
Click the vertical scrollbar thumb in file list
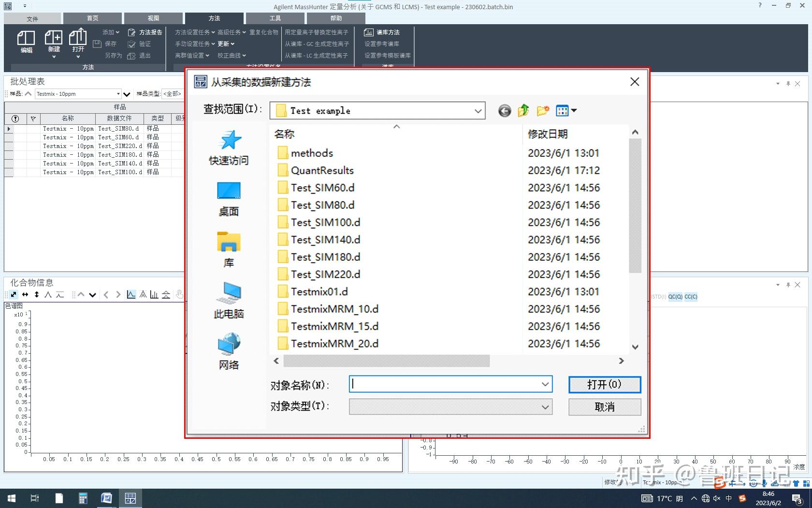(x=635, y=206)
